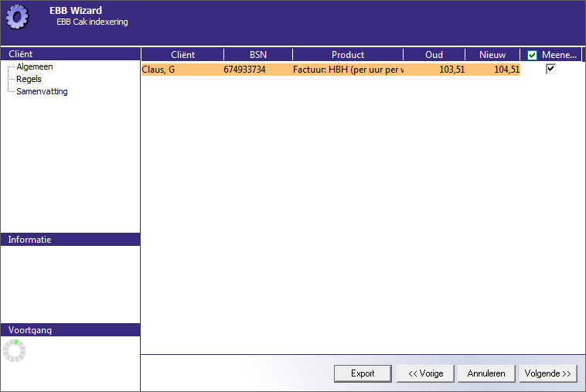Go to Samenvatting in the tree
586x392 pixels.
coord(42,91)
